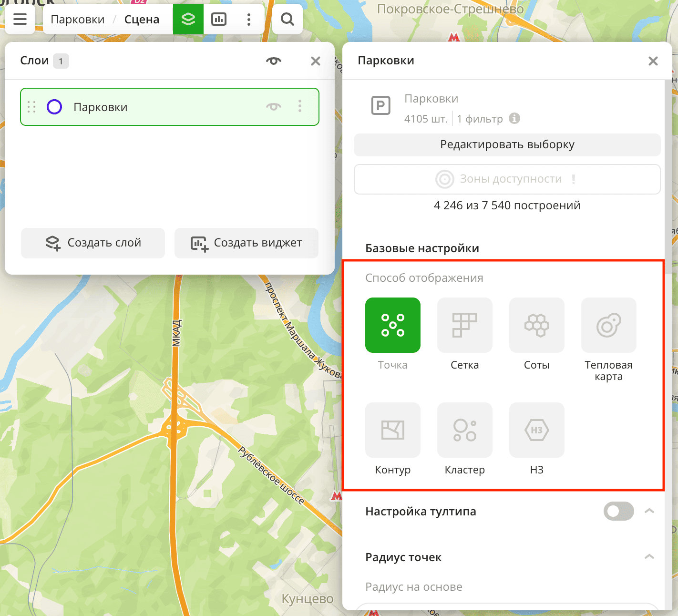Open the Парковки layer options menu
This screenshot has width=678, height=616.
tap(300, 106)
